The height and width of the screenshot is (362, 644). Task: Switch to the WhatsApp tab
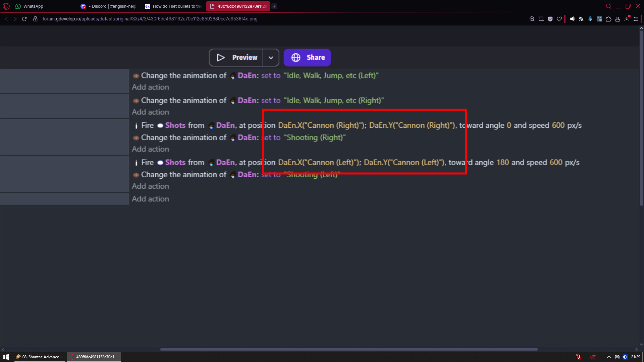pyautogui.click(x=33, y=6)
